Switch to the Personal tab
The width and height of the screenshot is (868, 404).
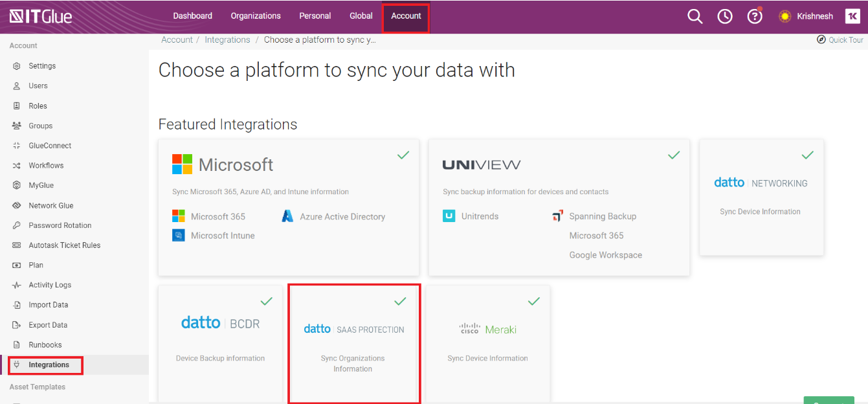[315, 16]
